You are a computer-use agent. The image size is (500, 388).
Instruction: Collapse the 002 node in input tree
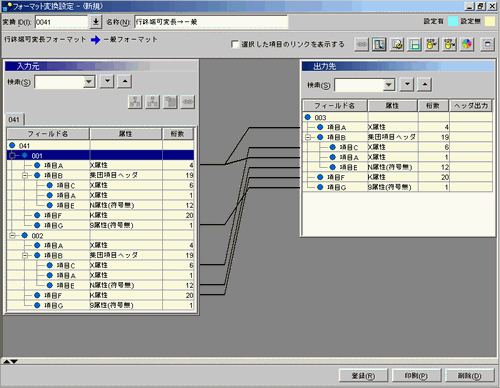[12, 236]
